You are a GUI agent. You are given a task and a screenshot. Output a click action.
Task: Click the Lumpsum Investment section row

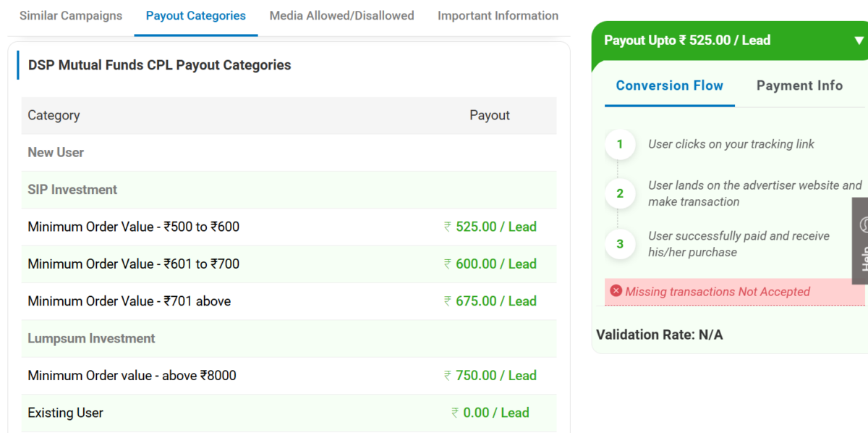[x=91, y=339]
